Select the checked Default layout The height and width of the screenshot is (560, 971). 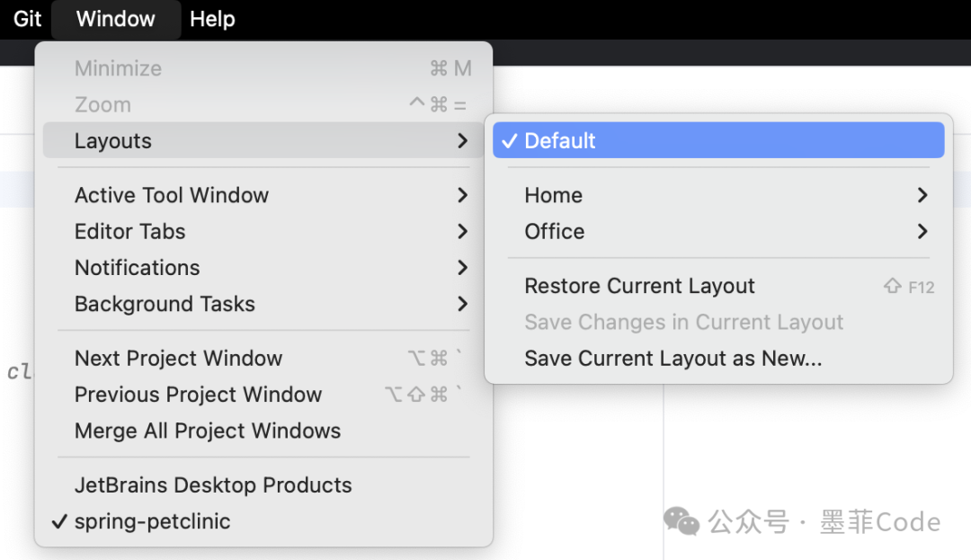click(560, 141)
